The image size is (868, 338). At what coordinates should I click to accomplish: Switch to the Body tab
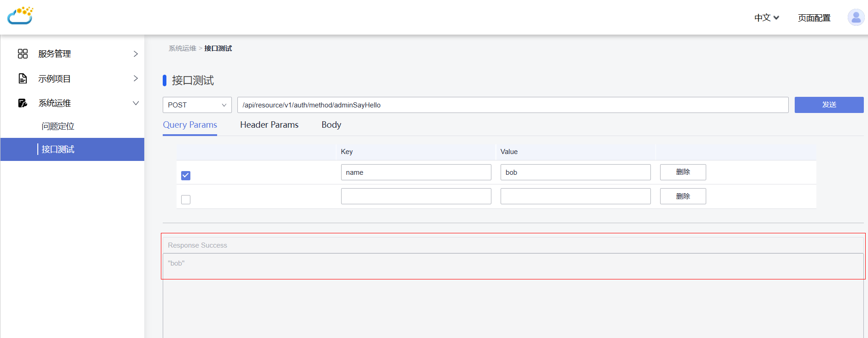[x=331, y=125]
